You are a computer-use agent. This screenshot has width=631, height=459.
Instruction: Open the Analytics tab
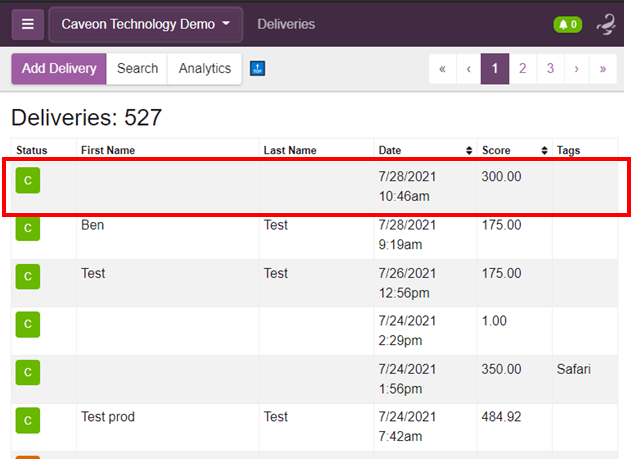tap(205, 68)
